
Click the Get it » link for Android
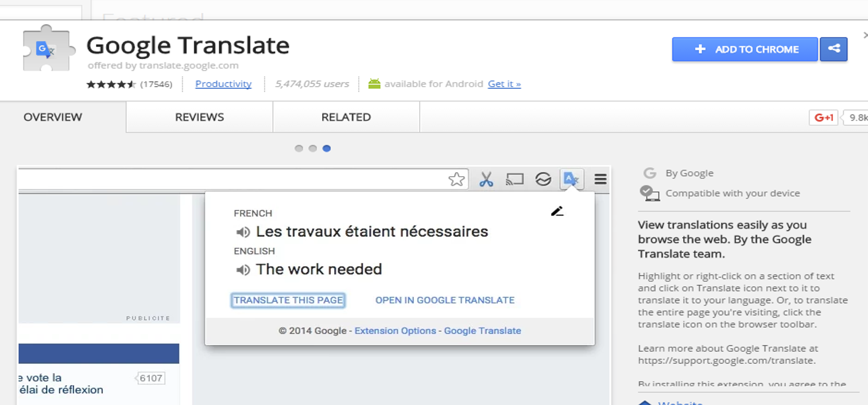point(504,84)
